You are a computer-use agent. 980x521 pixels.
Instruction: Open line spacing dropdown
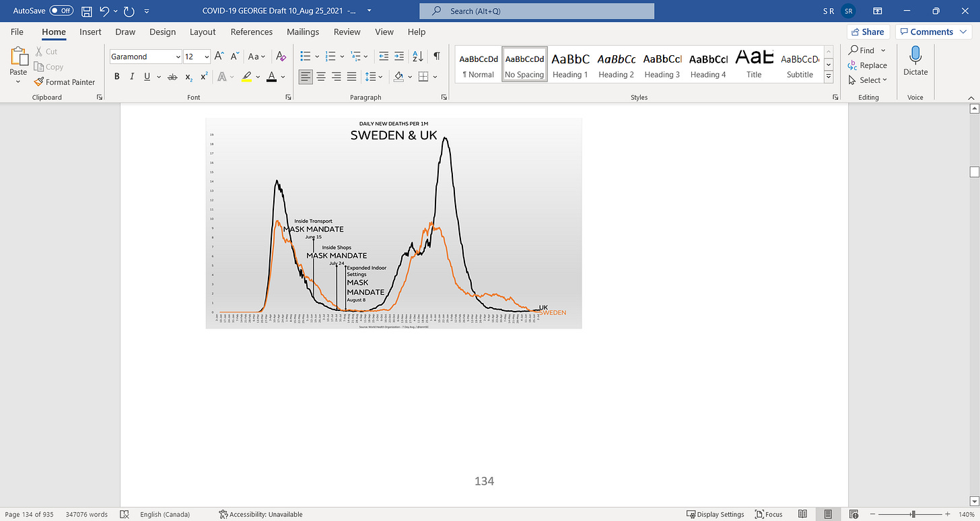[372, 77]
